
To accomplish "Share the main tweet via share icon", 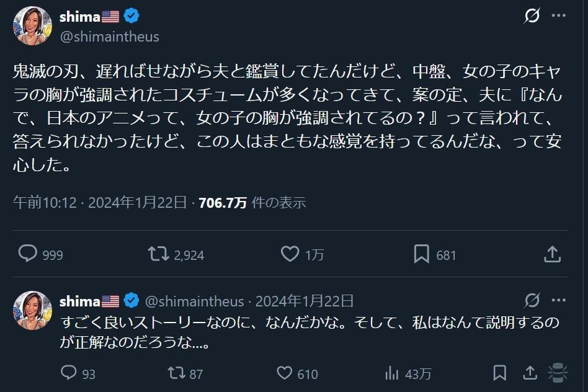I will (x=551, y=254).
